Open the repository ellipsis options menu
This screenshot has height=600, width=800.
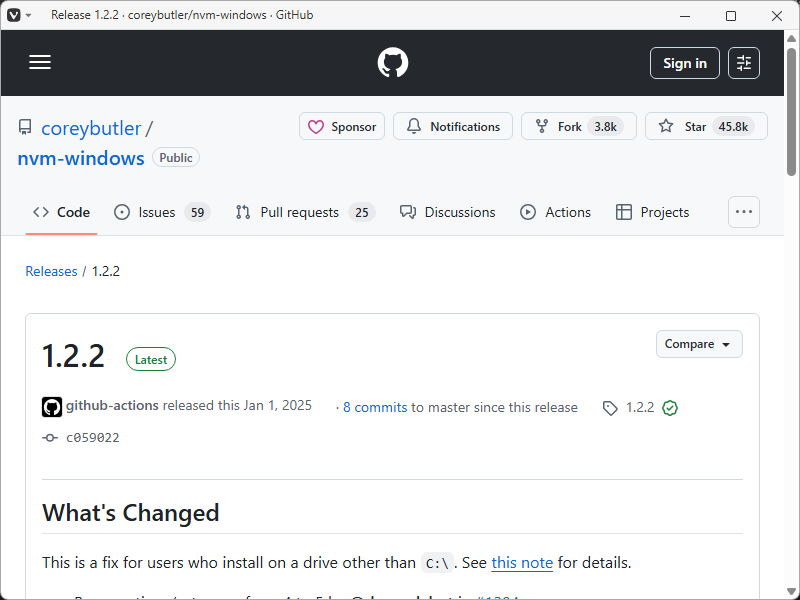coord(743,212)
